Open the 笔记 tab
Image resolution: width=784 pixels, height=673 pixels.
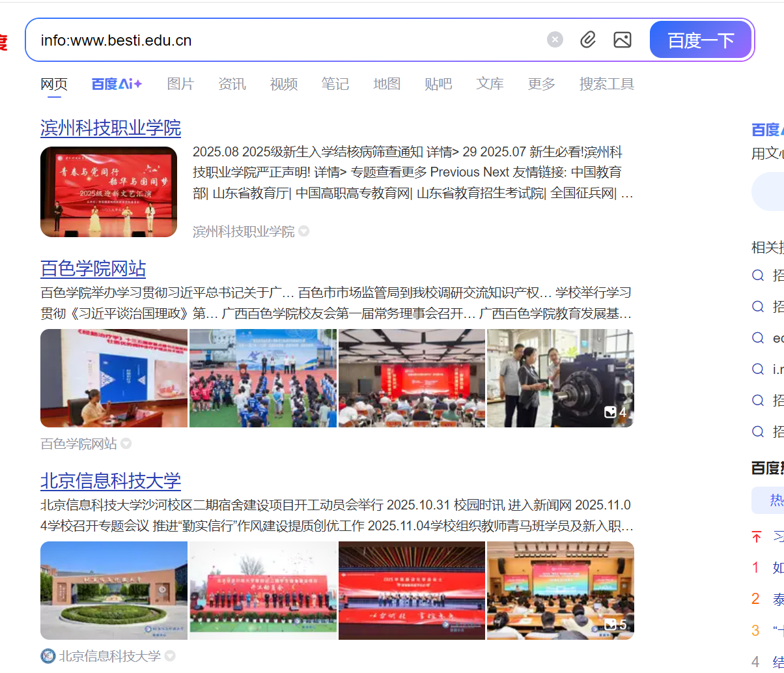[x=335, y=83]
